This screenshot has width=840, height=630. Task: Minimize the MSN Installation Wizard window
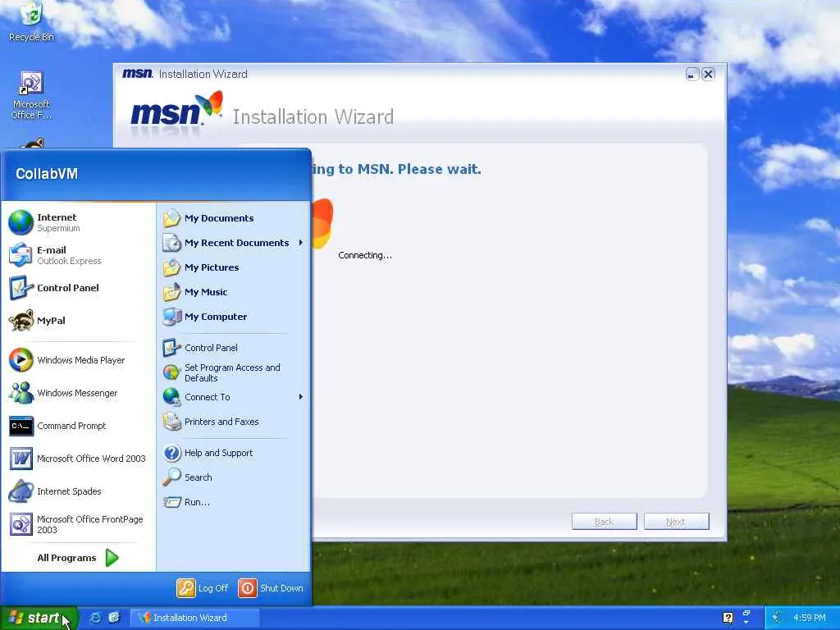[692, 74]
